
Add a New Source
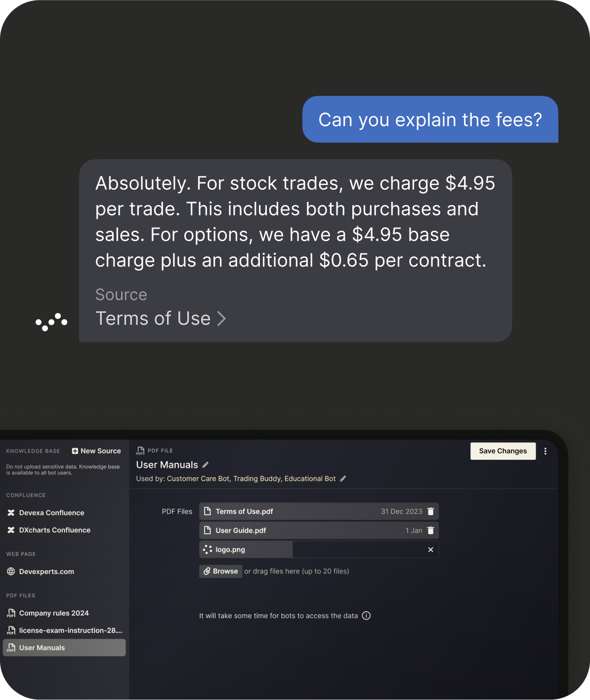96,451
